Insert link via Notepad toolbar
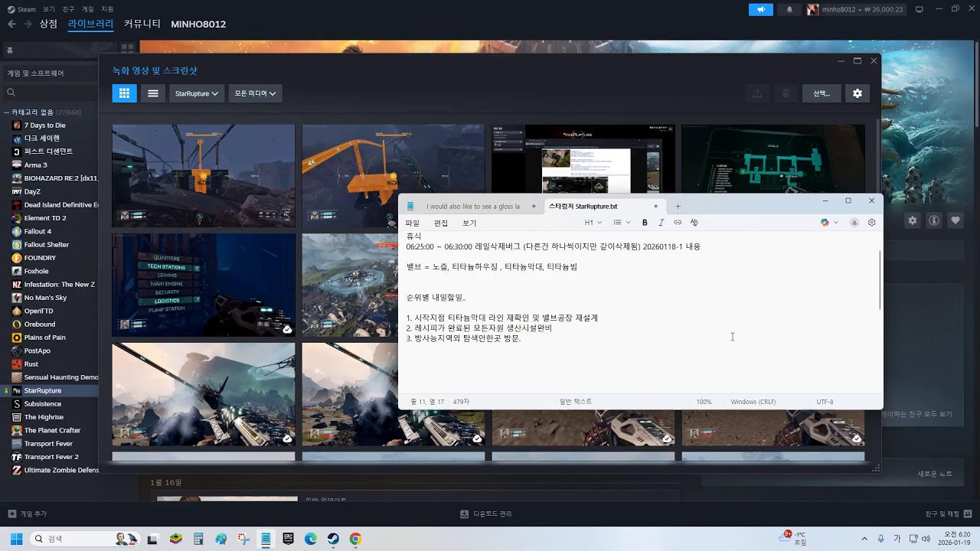 click(x=678, y=223)
